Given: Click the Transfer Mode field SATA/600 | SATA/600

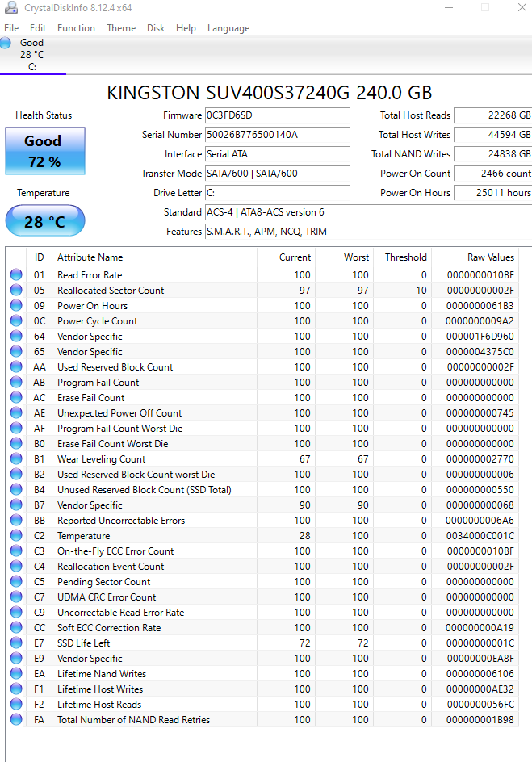Looking at the screenshot, I should 277,174.
